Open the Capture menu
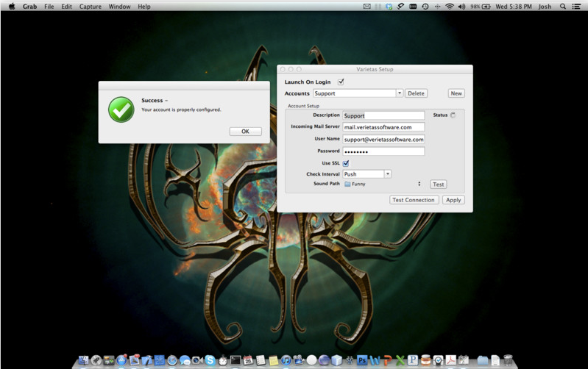588x369 pixels. coord(91,7)
